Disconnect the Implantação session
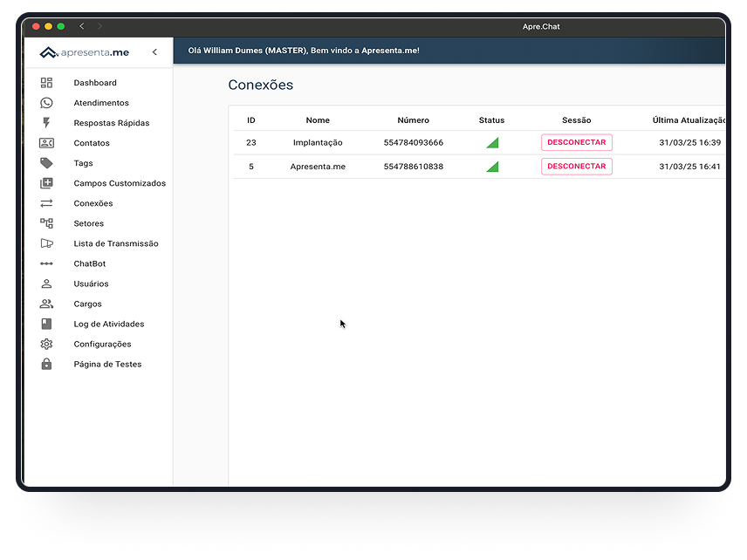 [577, 142]
